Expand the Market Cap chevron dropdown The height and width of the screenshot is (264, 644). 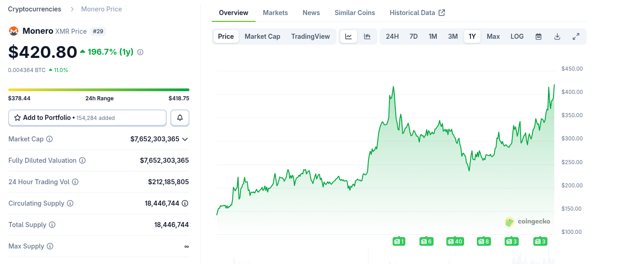coord(185,139)
